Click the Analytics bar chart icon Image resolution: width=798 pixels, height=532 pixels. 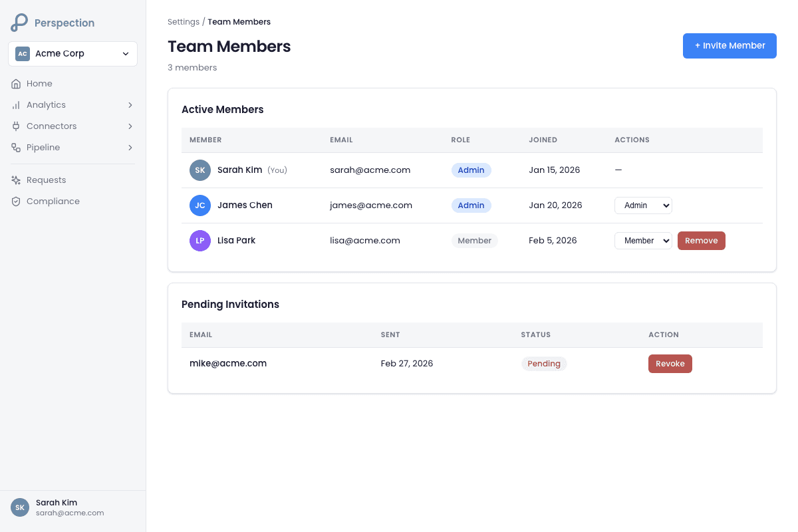[16, 105]
